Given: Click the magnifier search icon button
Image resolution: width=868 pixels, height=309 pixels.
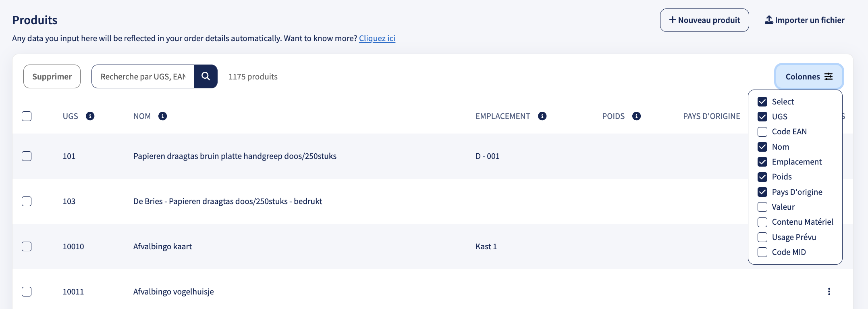Looking at the screenshot, I should 206,76.
